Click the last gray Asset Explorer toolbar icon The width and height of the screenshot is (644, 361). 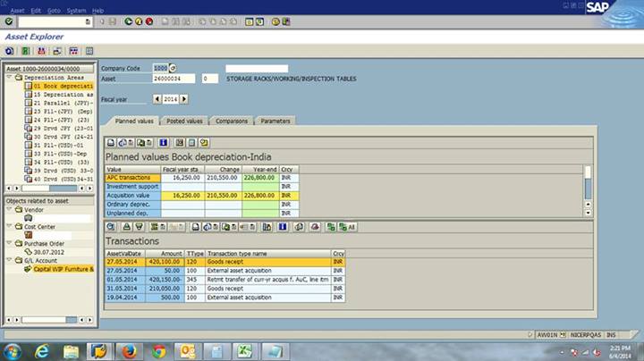coord(89,51)
